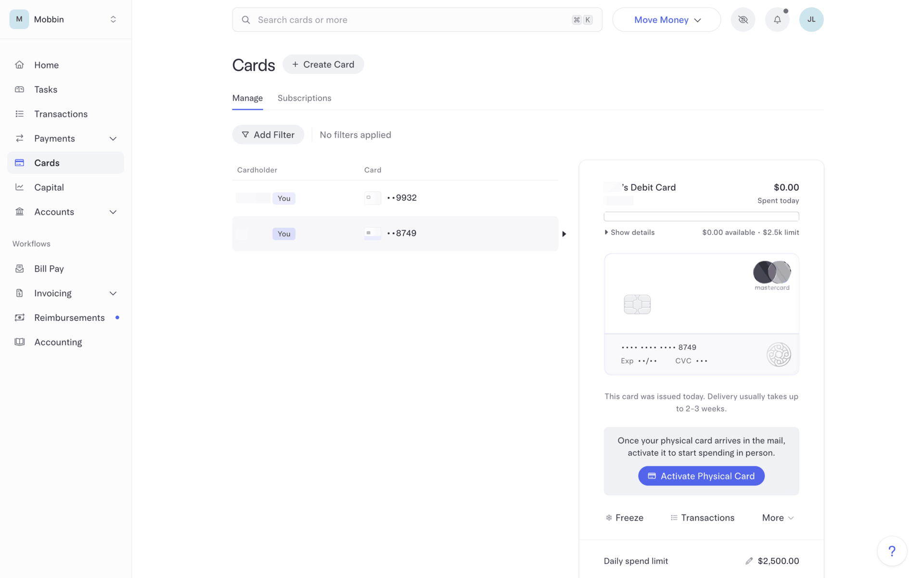Click the $0.00 Spent today amount
This screenshot has width=924, height=578.
pos(786,187)
